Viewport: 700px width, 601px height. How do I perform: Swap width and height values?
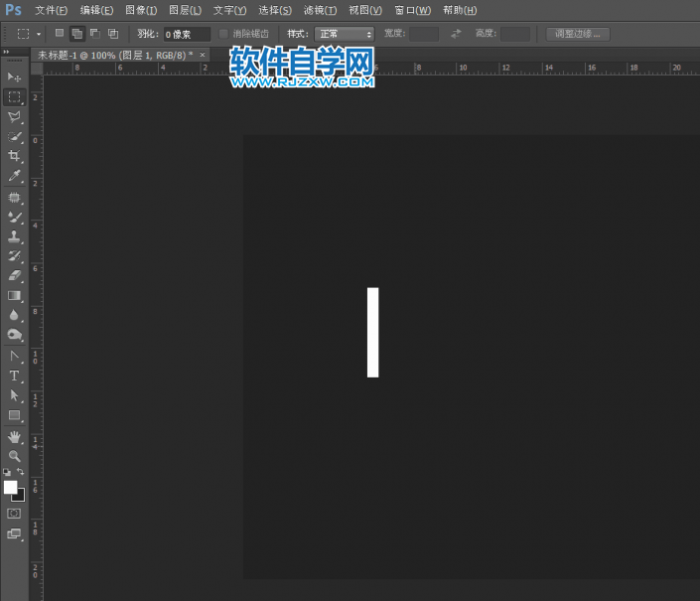pos(456,34)
